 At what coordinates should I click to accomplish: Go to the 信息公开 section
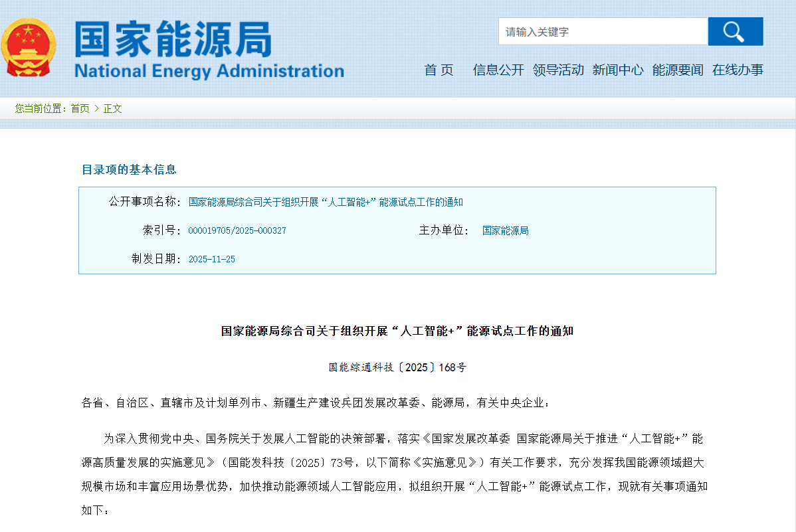pyautogui.click(x=498, y=70)
